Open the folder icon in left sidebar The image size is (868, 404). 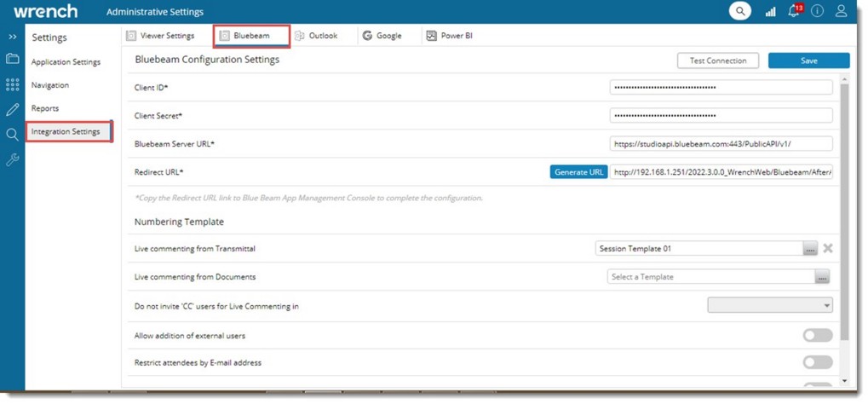(12, 59)
